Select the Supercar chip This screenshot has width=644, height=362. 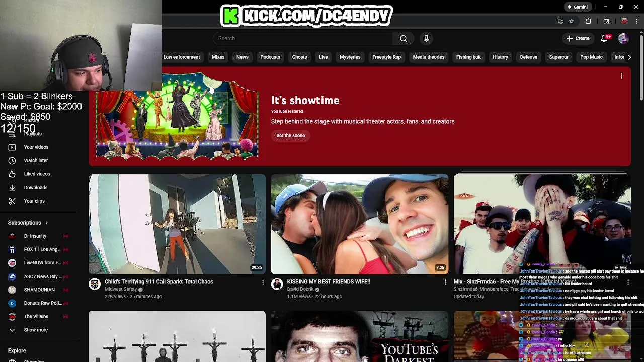(558, 57)
